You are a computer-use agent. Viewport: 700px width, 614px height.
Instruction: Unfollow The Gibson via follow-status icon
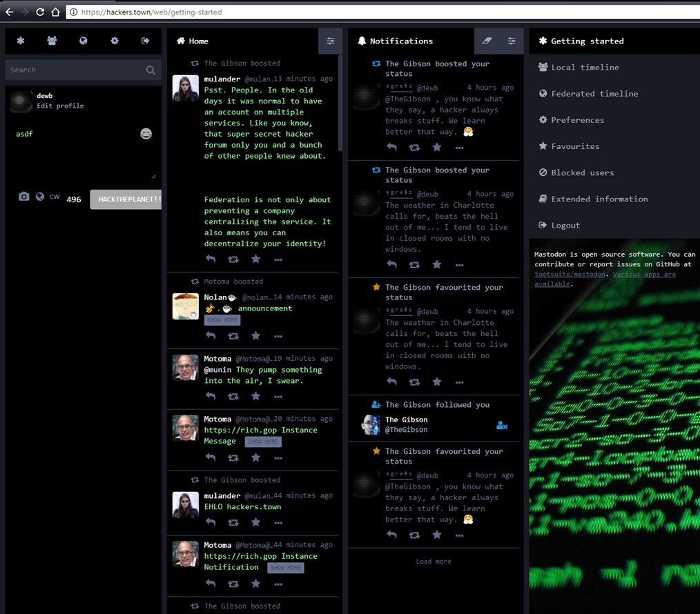pos(502,425)
